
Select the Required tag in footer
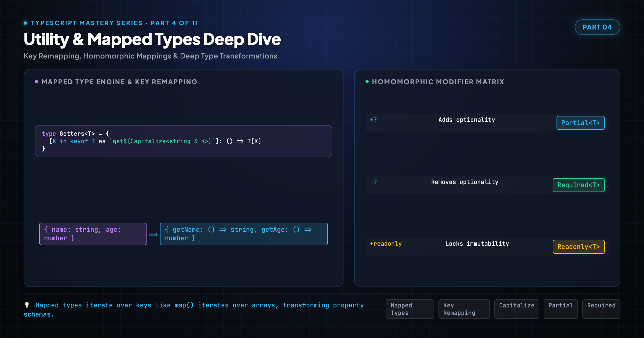coord(601,309)
